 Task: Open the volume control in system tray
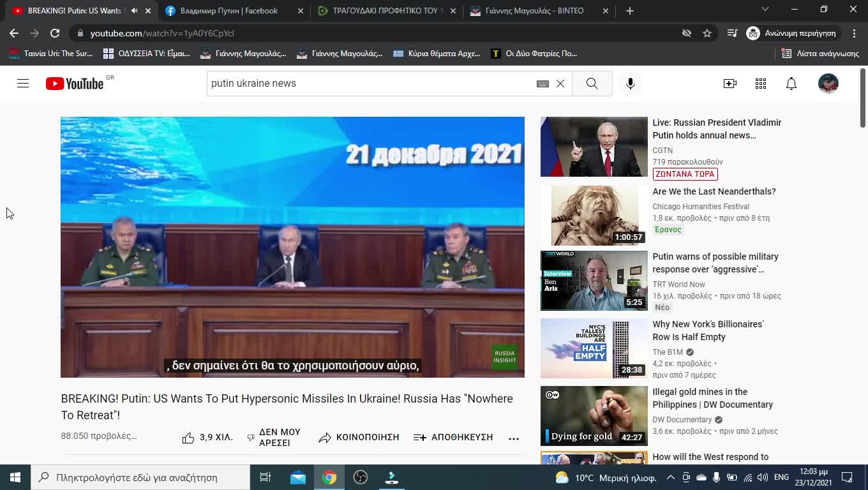coord(763,477)
